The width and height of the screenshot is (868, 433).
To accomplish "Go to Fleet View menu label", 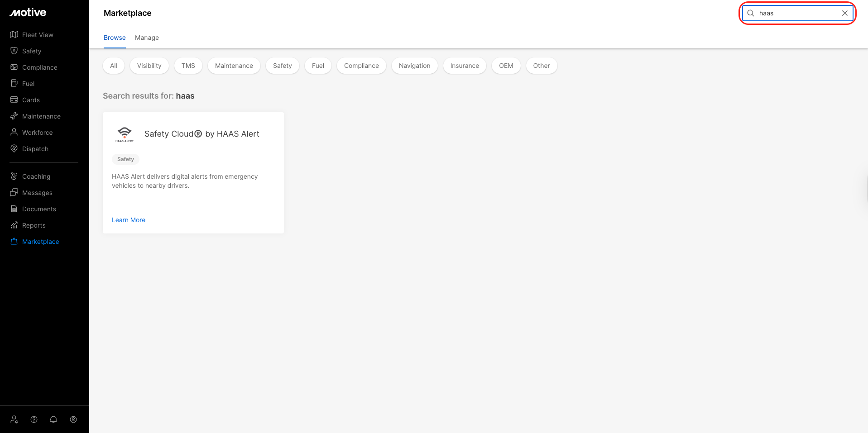I will pos(38,35).
